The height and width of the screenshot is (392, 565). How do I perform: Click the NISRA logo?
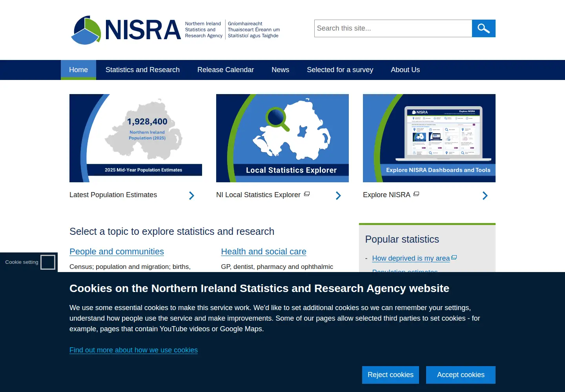click(x=175, y=30)
